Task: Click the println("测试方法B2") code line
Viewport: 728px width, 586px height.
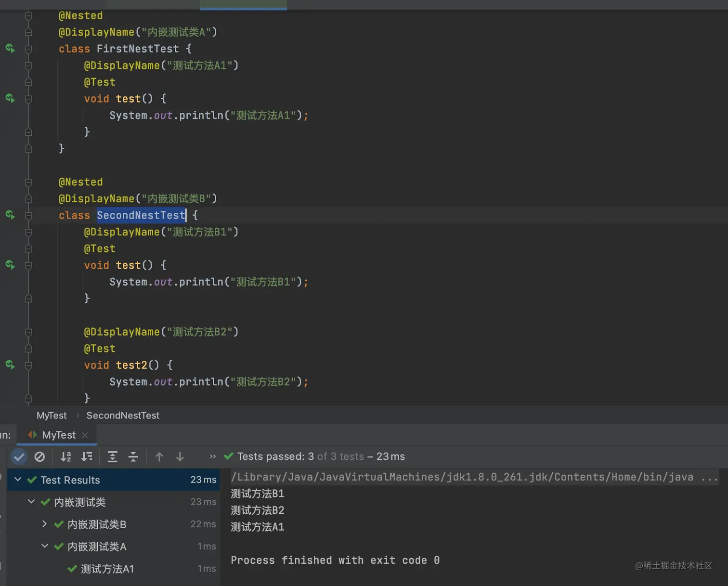Action: [x=208, y=382]
